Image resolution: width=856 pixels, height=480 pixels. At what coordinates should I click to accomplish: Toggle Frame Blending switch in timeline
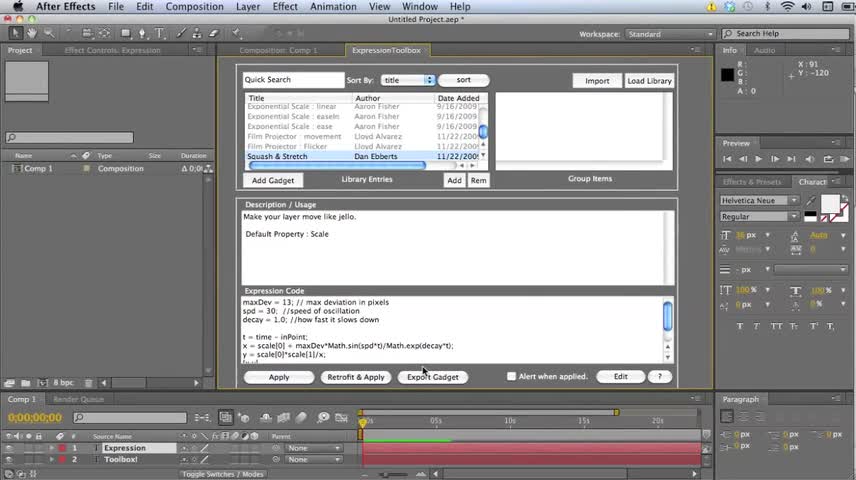pyautogui.click(x=283, y=418)
